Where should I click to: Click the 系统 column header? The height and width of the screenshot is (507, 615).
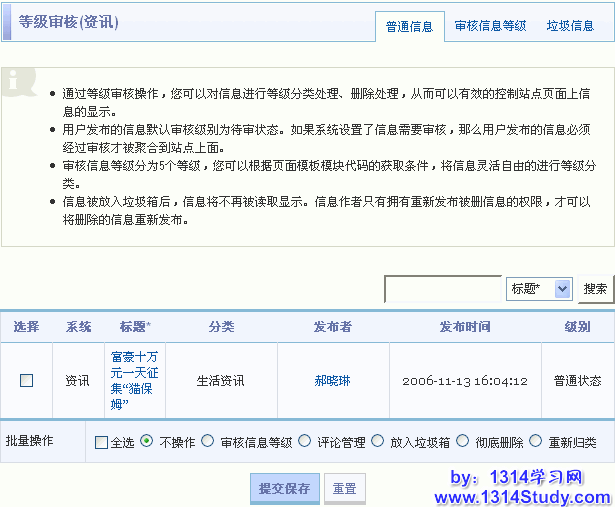(78, 327)
